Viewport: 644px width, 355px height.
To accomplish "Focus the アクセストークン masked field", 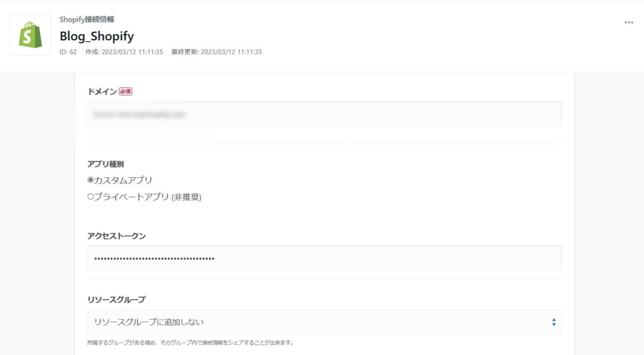I will [x=324, y=258].
